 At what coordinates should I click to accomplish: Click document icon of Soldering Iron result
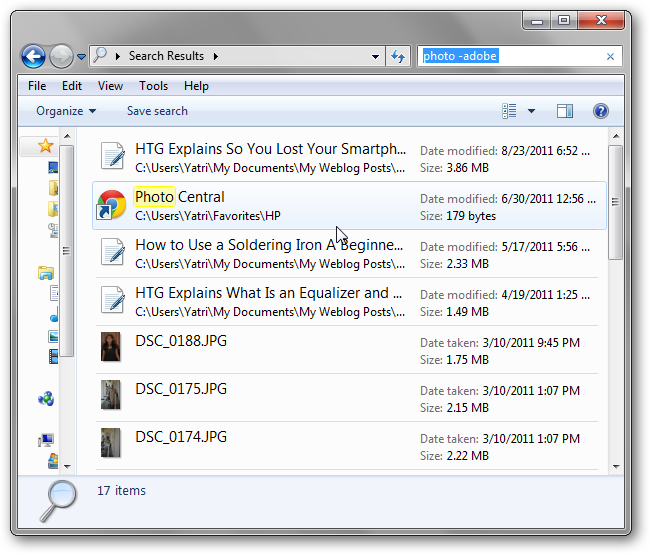(112, 252)
